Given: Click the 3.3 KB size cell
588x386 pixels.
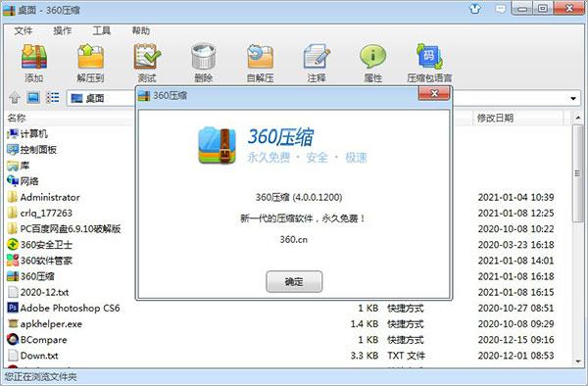Looking at the screenshot, I should [365, 356].
